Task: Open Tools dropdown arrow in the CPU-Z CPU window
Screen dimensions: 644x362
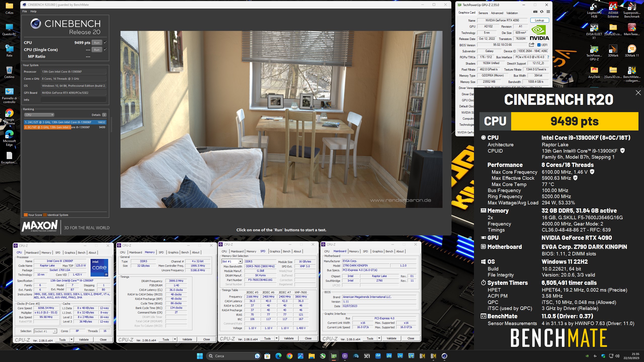Action: coord(71,340)
